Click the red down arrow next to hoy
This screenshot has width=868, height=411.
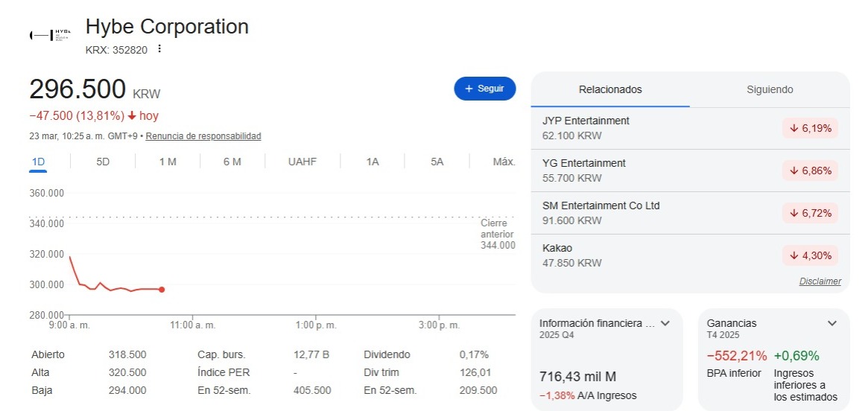[132, 116]
